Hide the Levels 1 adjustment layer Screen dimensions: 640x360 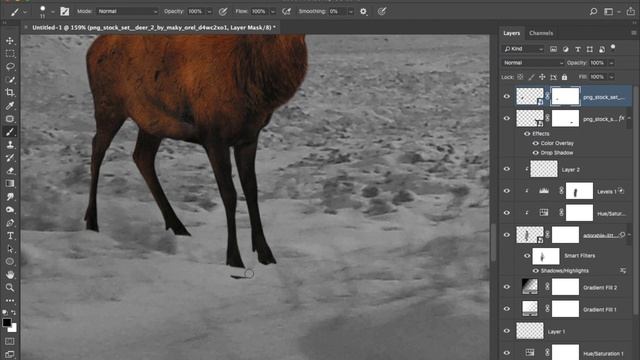coord(507,191)
